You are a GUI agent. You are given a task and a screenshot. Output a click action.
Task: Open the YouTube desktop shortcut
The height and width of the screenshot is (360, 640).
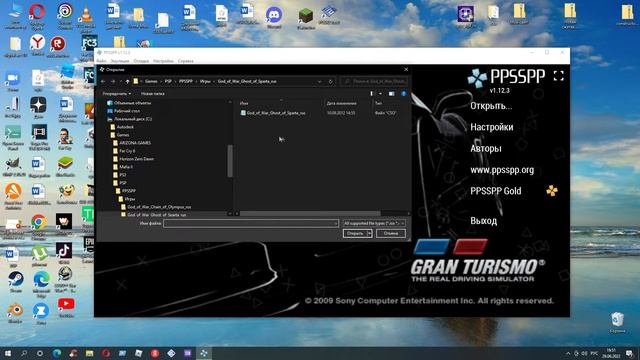66,304
